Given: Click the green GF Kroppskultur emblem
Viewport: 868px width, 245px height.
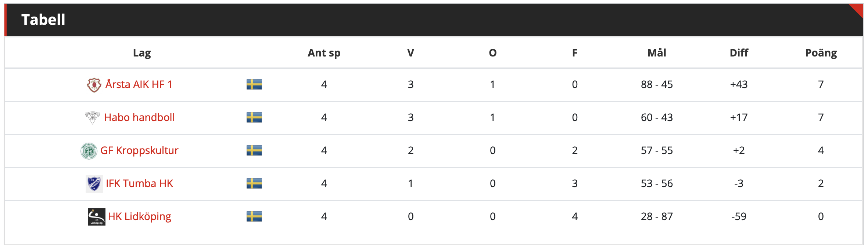Looking at the screenshot, I should click(x=89, y=151).
